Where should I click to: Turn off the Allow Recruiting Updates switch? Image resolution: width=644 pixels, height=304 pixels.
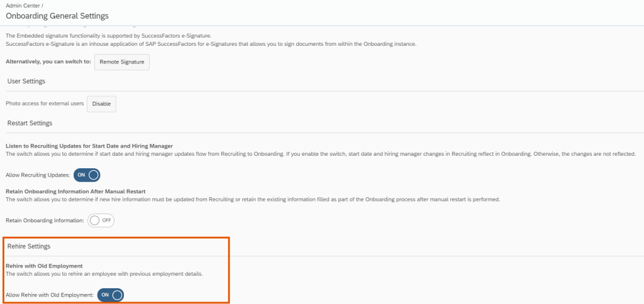[x=87, y=175]
